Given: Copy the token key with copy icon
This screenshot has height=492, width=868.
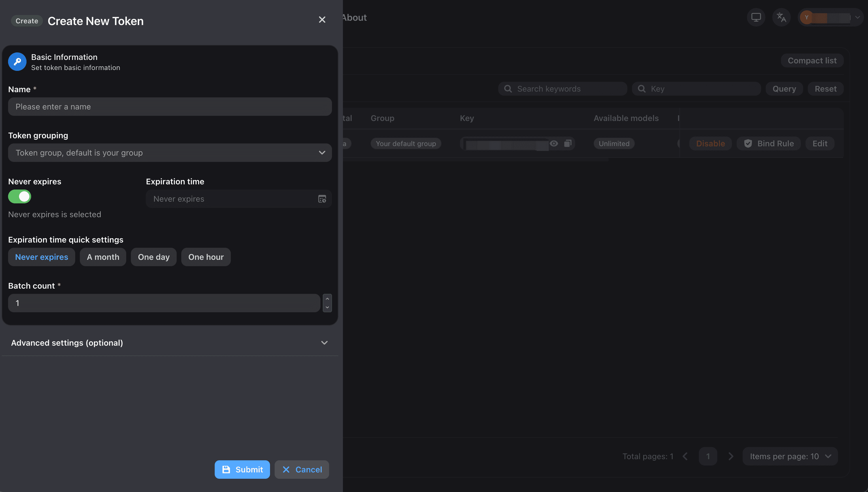Looking at the screenshot, I should coord(567,144).
